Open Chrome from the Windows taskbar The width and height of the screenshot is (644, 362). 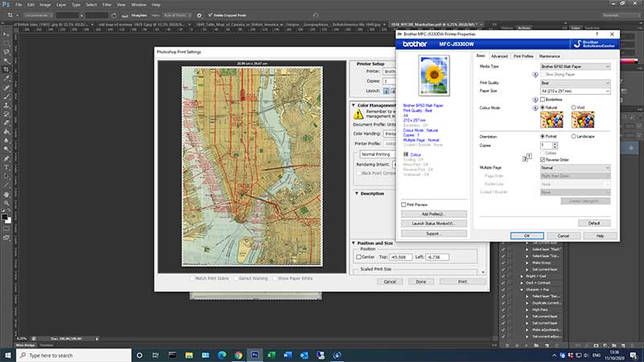tap(238, 355)
